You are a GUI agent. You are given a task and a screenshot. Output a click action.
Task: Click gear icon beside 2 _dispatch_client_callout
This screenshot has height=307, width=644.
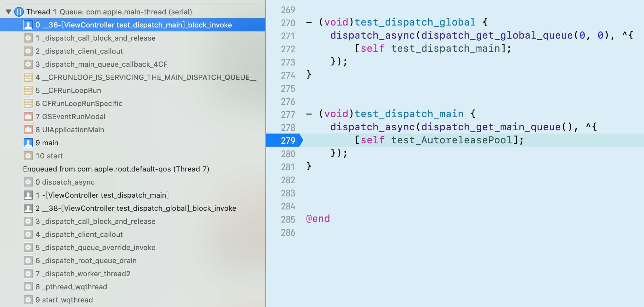(28, 51)
